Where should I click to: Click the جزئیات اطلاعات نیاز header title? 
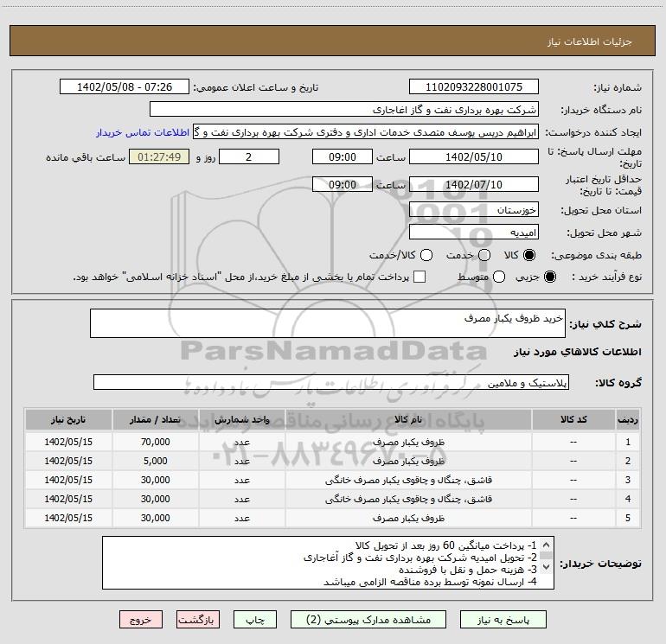[590, 41]
